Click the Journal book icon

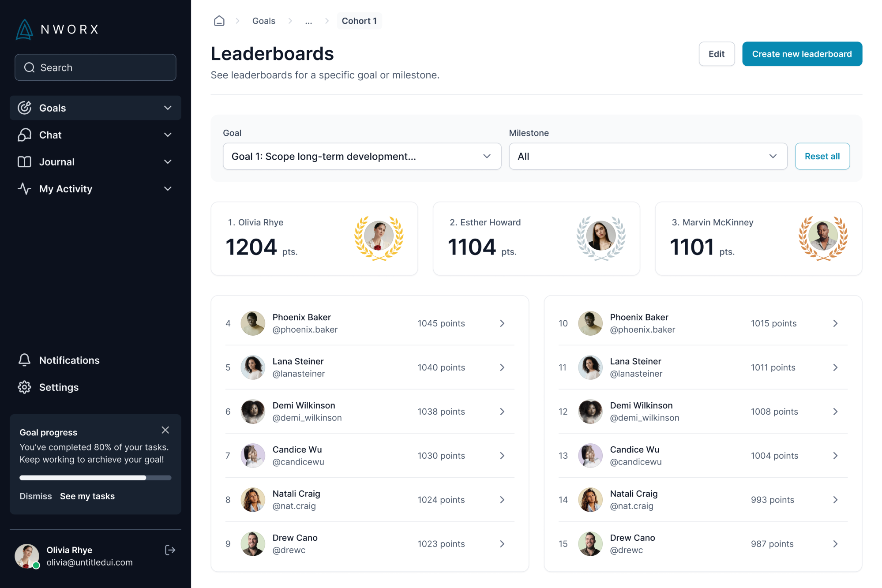[x=25, y=161]
